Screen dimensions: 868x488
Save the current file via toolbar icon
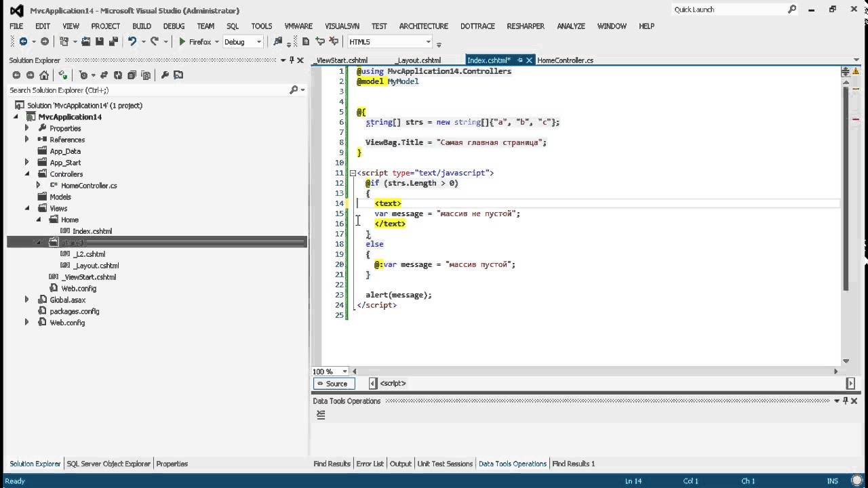click(x=100, y=41)
